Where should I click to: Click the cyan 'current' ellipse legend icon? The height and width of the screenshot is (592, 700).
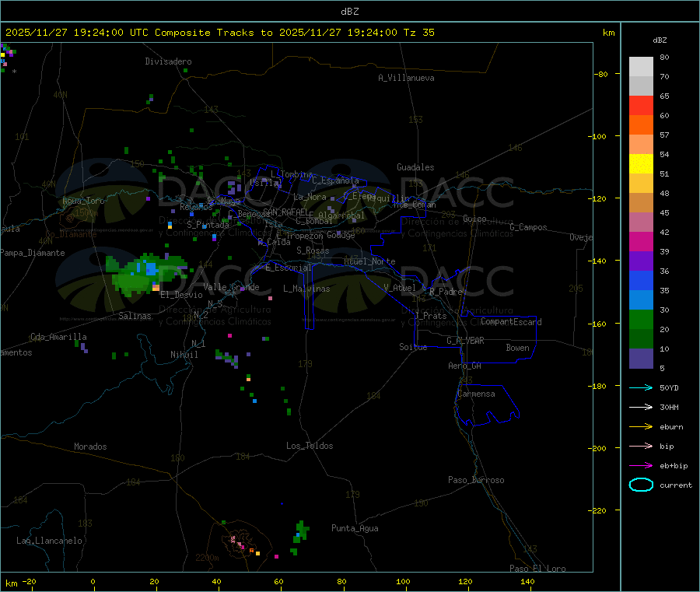(641, 485)
